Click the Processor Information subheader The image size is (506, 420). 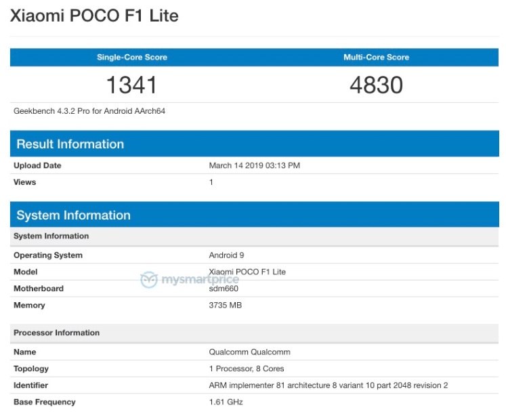[x=255, y=333]
